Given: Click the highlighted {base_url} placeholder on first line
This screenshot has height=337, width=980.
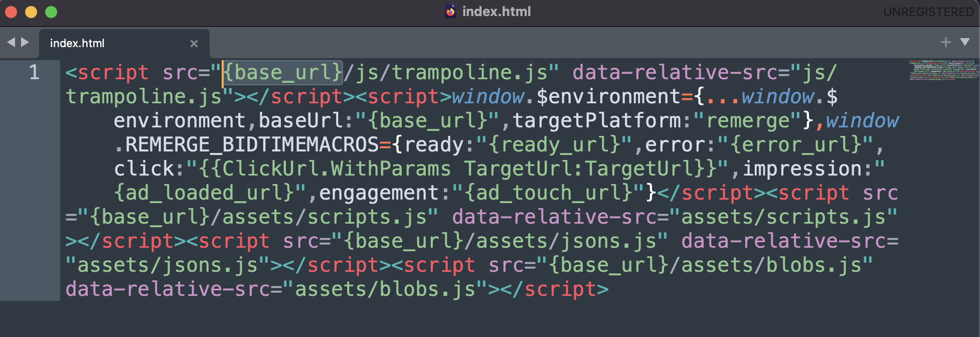Looking at the screenshot, I should 282,72.
